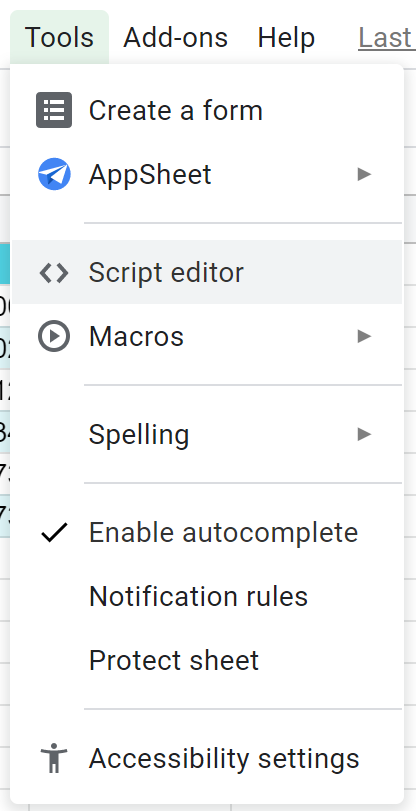Expand the Macros submenu arrow
The image size is (416, 811).
tap(364, 336)
